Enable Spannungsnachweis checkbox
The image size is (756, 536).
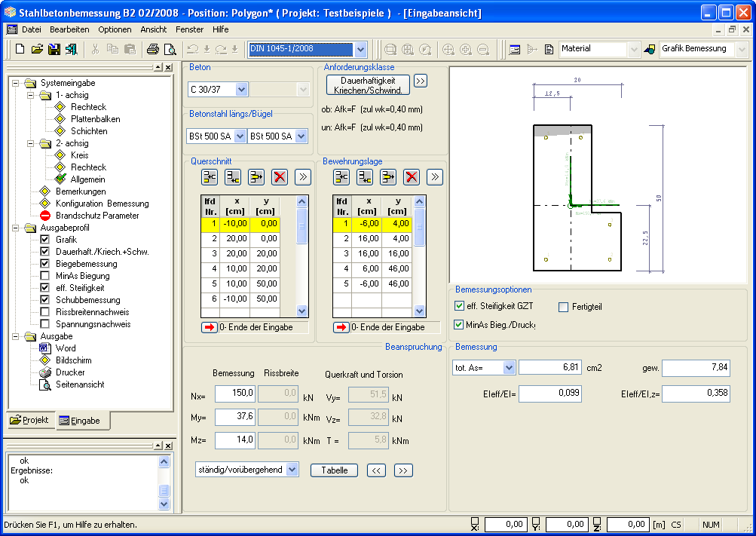tap(44, 324)
